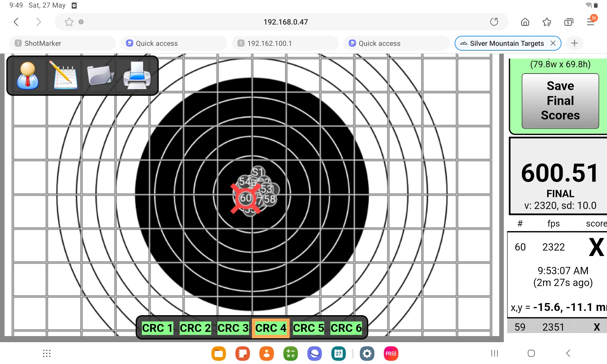Screen dimensions: 607x364
Task: Click the printer icon
Action: click(137, 76)
